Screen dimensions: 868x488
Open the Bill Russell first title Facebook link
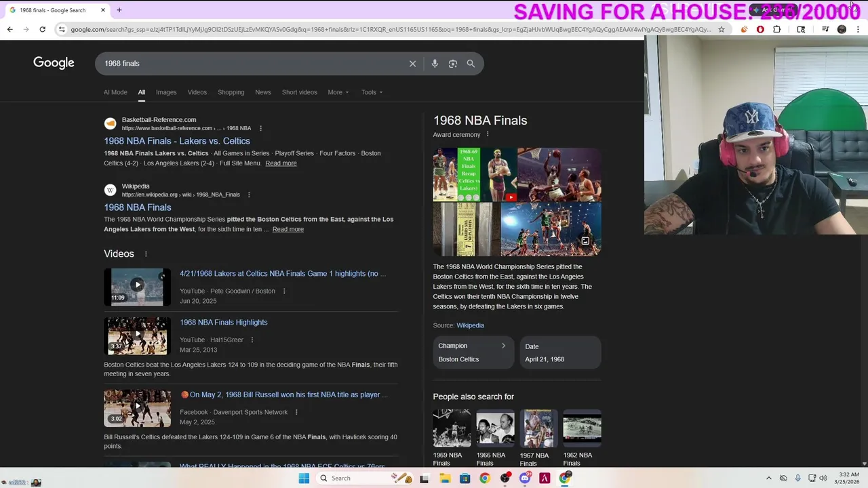pos(284,394)
